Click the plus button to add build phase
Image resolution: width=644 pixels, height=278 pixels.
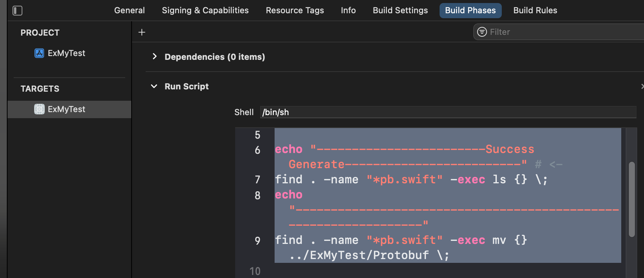[x=142, y=32]
